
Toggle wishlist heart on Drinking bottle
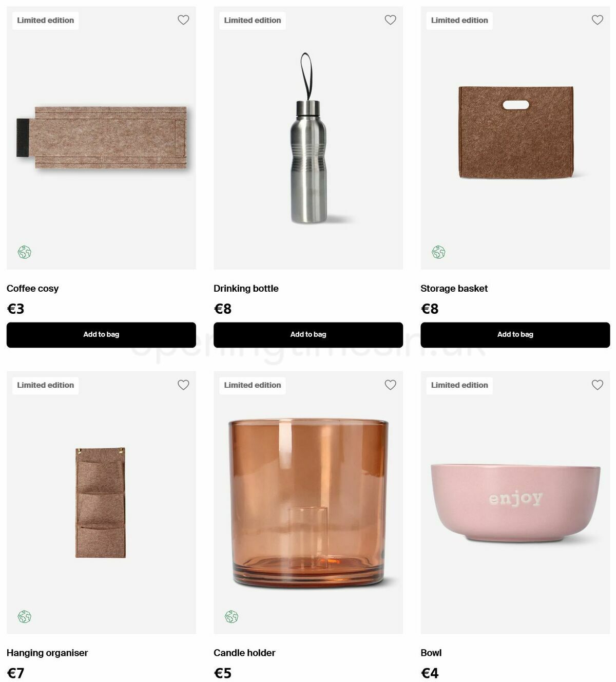tap(390, 20)
